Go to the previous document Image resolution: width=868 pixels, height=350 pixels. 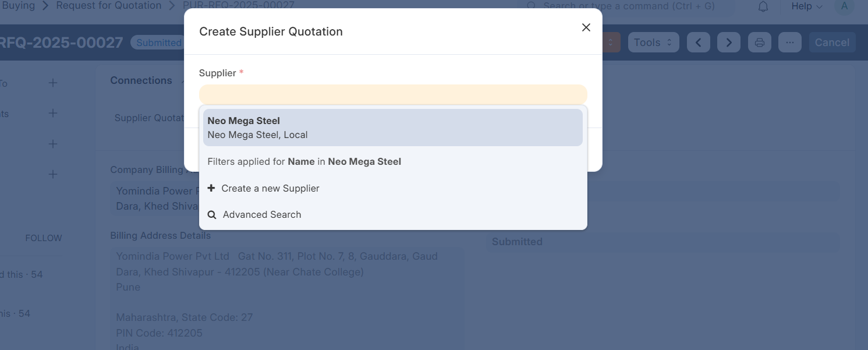point(699,43)
